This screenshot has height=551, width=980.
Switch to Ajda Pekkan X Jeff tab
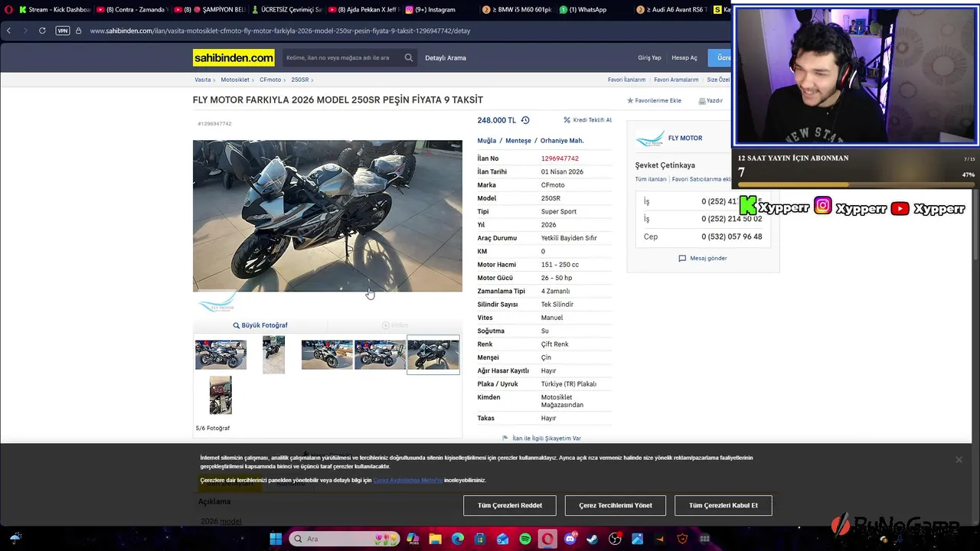(x=364, y=9)
